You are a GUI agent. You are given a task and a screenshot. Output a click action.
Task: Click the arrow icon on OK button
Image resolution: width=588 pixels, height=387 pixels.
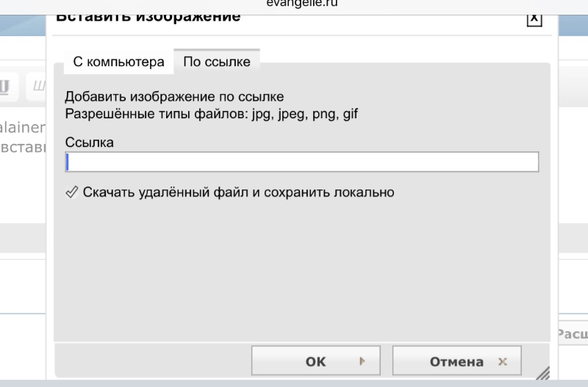[x=362, y=361]
